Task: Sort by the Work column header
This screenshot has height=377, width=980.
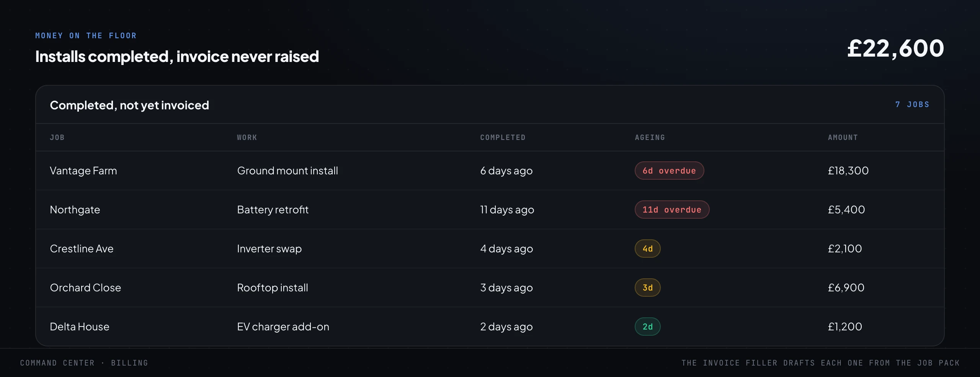Action: tap(247, 138)
